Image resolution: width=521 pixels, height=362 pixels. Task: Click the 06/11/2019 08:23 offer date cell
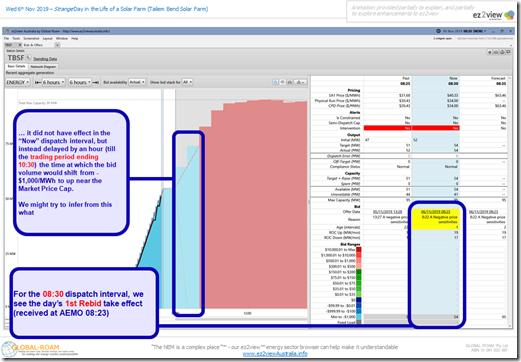[435, 212]
